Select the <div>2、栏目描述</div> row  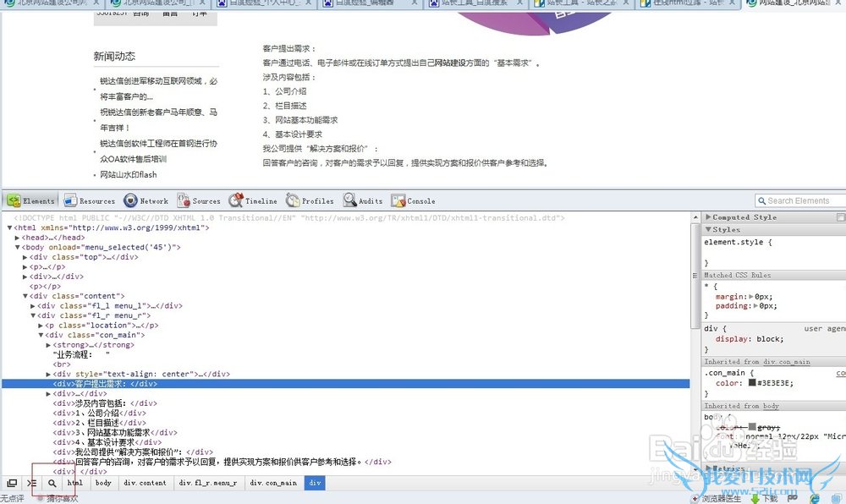pyautogui.click(x=99, y=423)
